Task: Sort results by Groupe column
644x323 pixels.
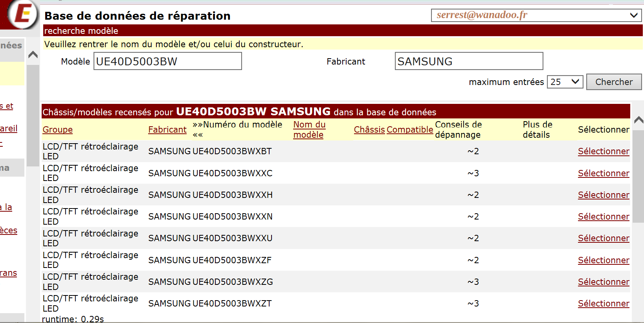Action: pyautogui.click(x=57, y=129)
